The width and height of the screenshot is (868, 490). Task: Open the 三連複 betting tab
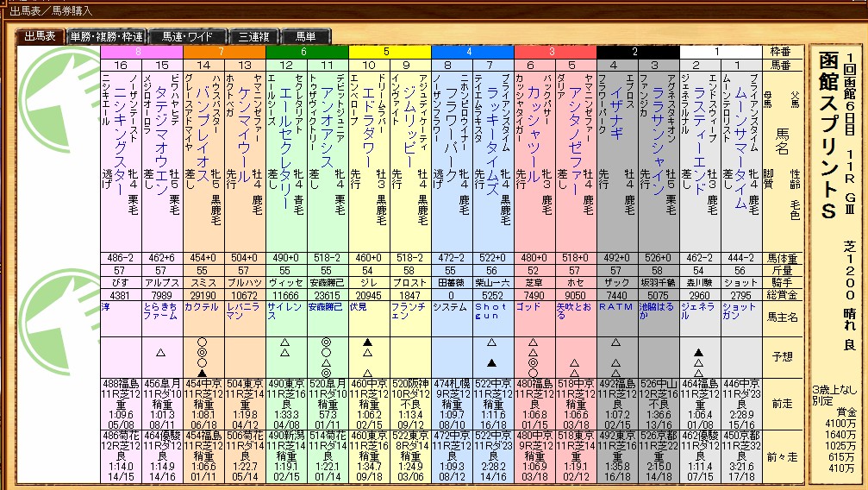pyautogui.click(x=254, y=36)
